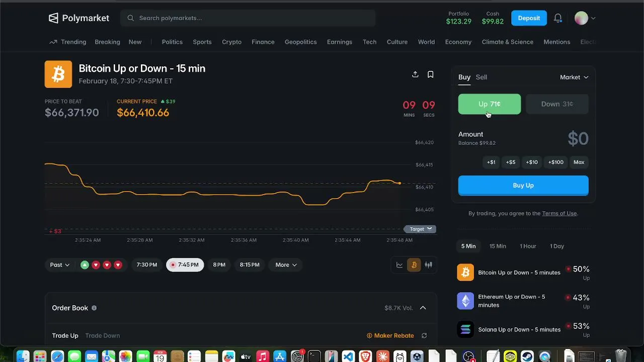Select the 7:30 PM time slot
The width and height of the screenshot is (644, 362).
(x=147, y=265)
